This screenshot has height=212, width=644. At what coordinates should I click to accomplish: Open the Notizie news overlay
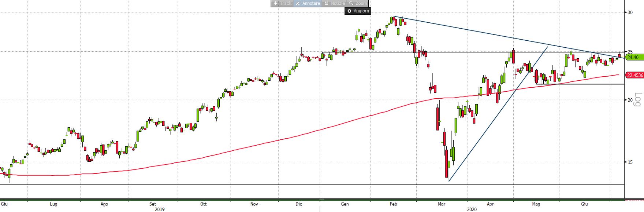coord(334,3)
